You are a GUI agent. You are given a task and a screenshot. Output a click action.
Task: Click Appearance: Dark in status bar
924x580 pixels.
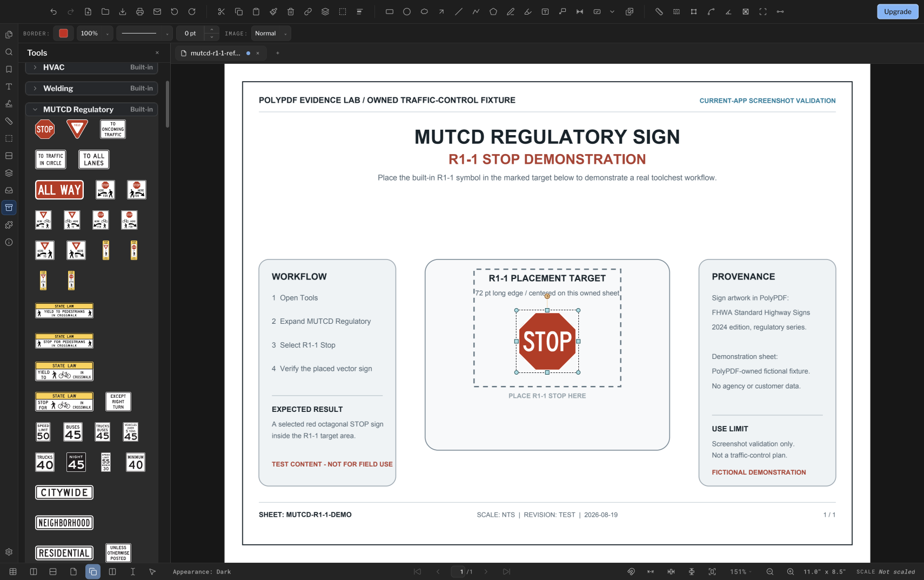[x=202, y=572]
